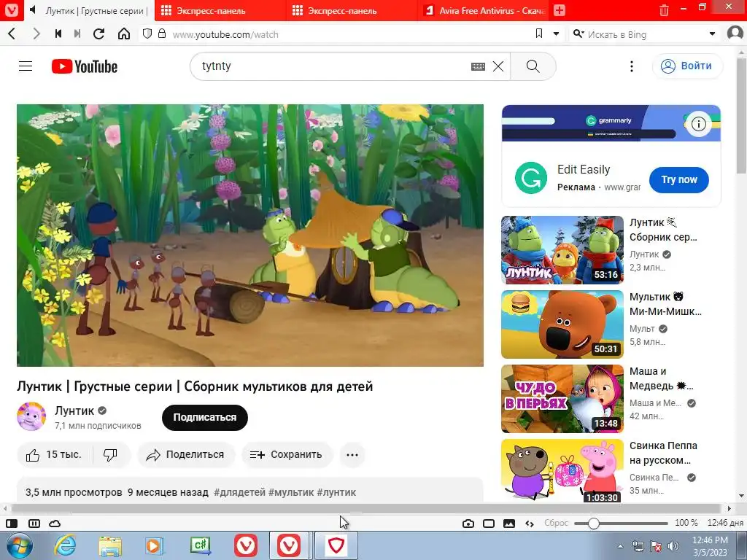
Task: Bookmark this page
Action: (x=539, y=34)
